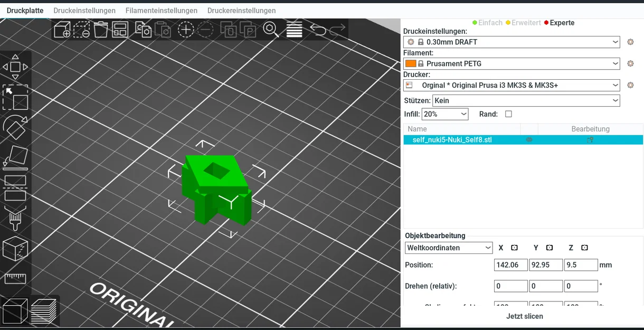
Task: Toggle visibility eye of self_nuki5-Nuki_Self8.stl
Action: pos(529,140)
